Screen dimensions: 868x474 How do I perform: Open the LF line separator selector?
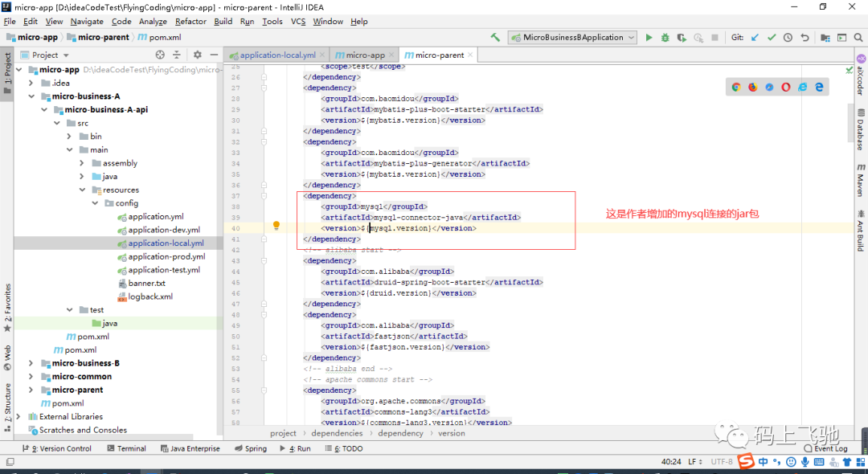point(695,461)
